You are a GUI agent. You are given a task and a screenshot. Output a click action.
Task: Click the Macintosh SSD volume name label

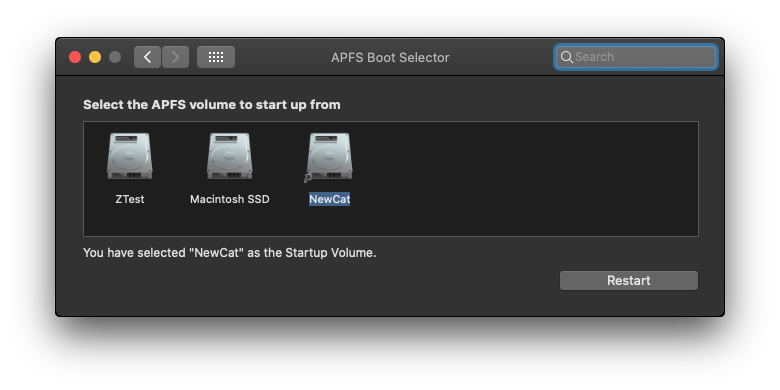(230, 199)
